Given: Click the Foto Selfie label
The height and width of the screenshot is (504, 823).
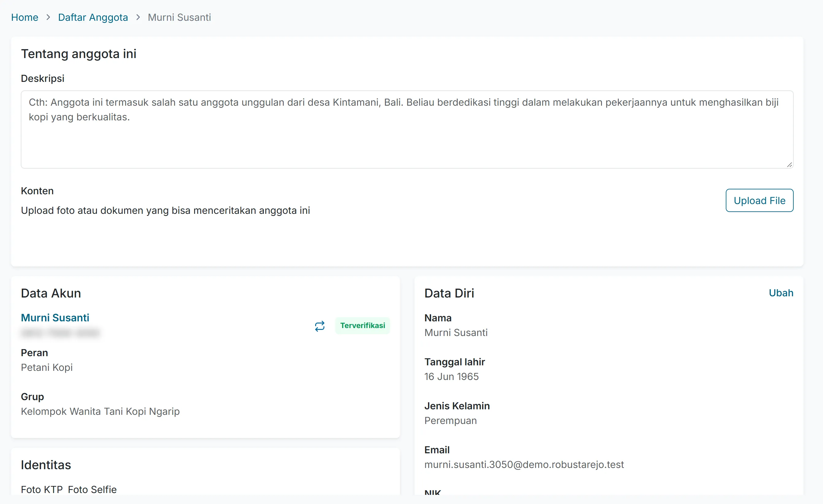Looking at the screenshot, I should point(92,489).
